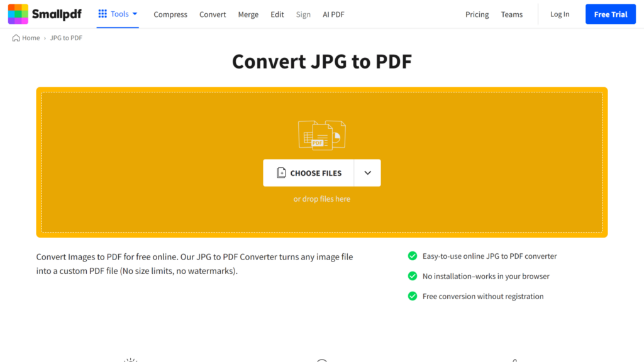The width and height of the screenshot is (644, 362).
Task: Open the Edit menu item
Action: click(277, 14)
